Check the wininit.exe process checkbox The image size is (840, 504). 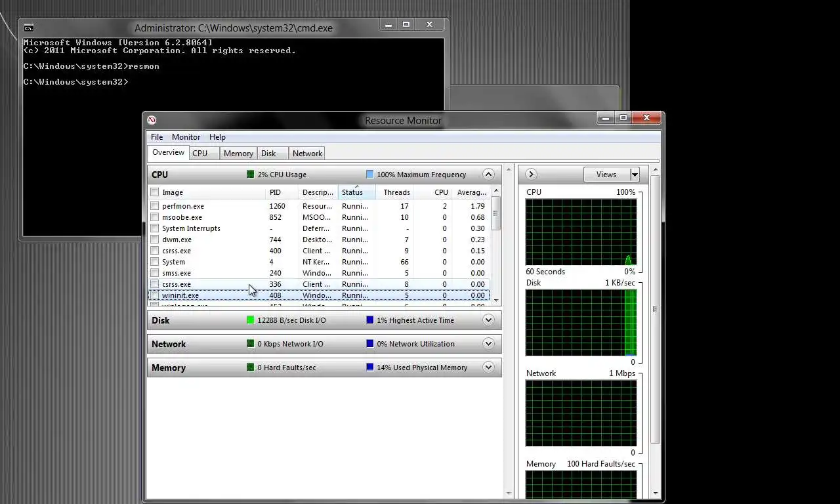[155, 295]
